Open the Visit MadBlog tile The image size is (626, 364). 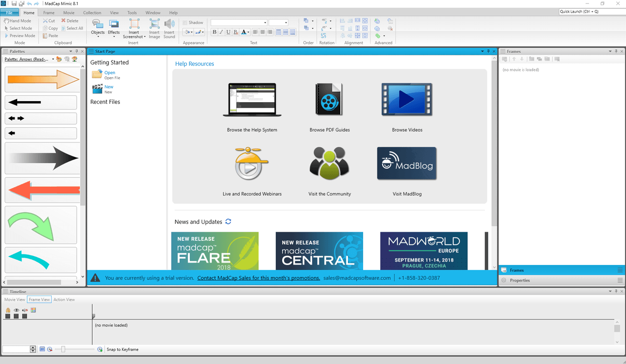pyautogui.click(x=407, y=164)
